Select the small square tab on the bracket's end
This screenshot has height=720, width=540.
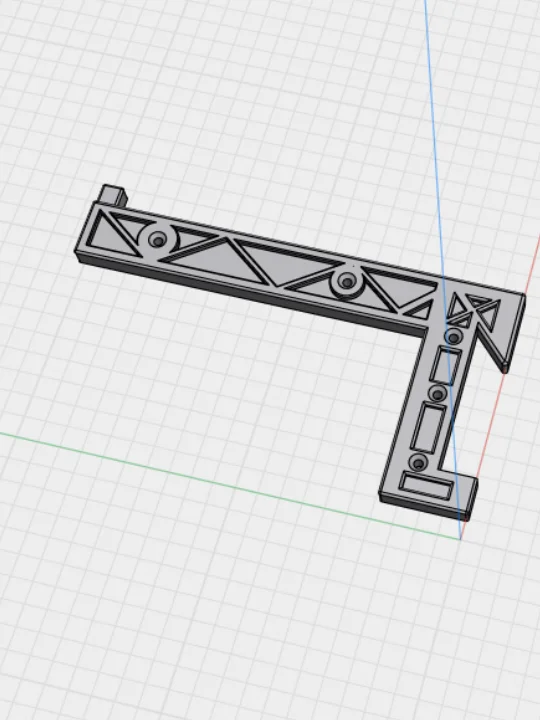(x=113, y=194)
